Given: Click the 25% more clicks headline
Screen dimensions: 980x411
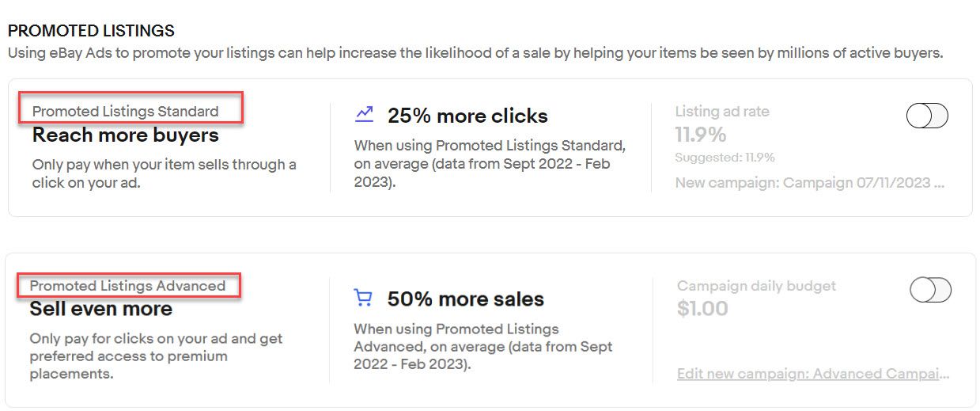Looking at the screenshot, I should 467,116.
